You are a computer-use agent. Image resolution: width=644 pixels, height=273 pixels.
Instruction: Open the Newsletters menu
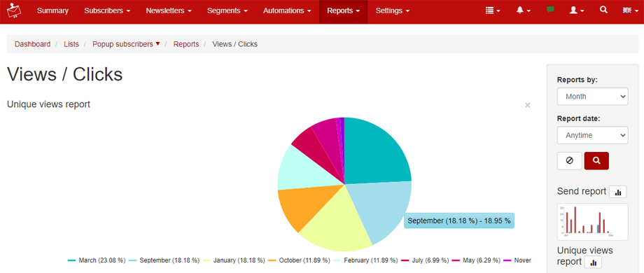point(169,11)
